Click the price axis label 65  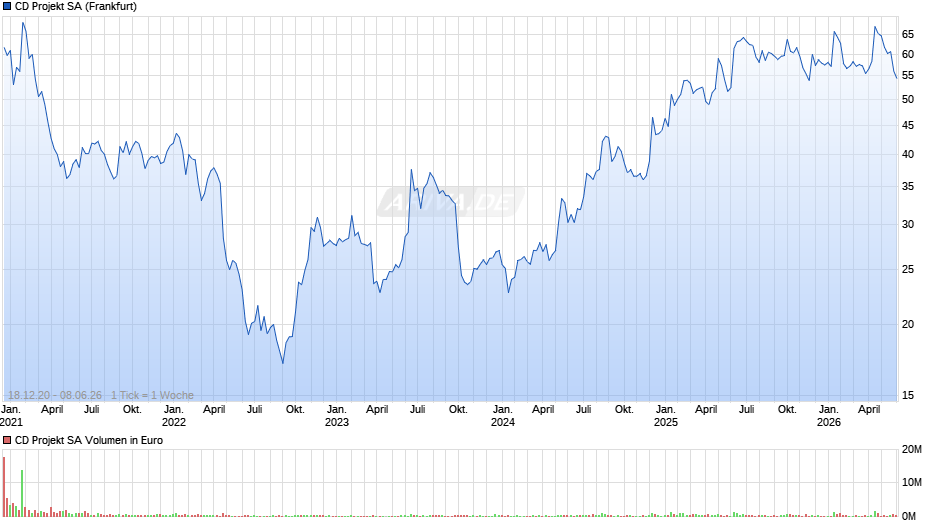point(908,35)
